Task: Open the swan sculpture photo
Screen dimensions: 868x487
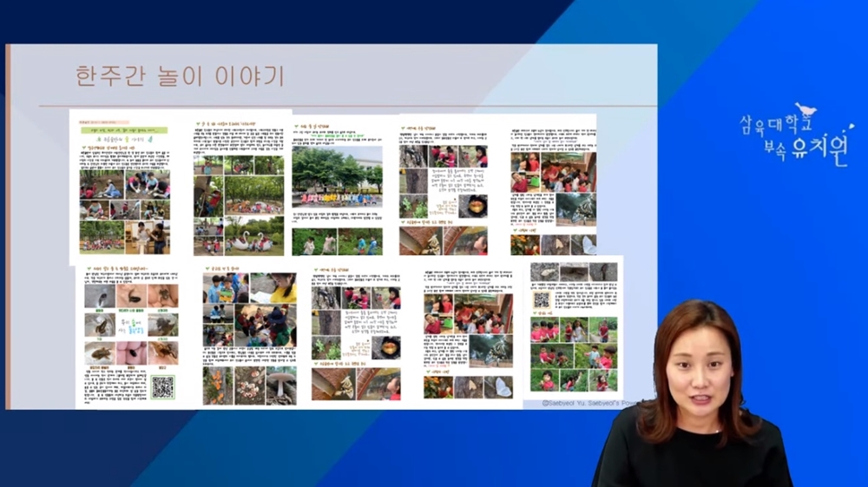Action: [254, 236]
